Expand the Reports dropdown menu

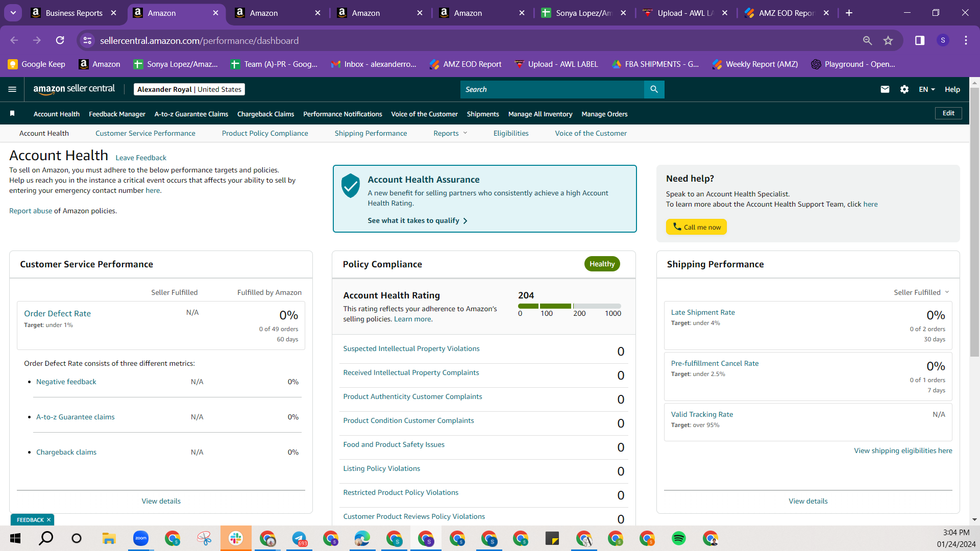(x=450, y=133)
